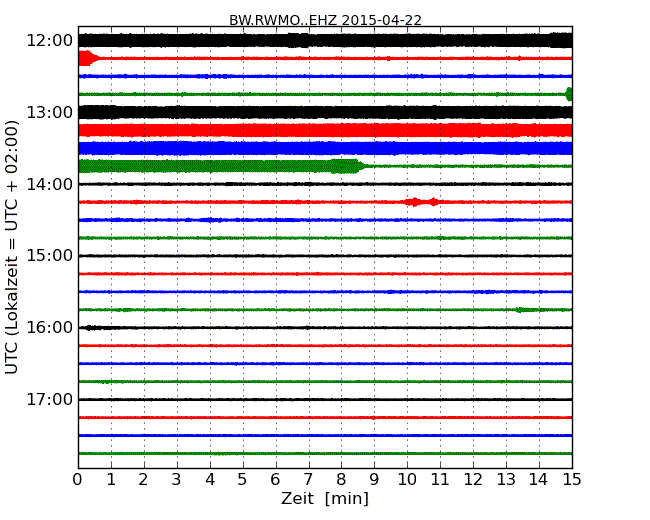Viewport: 650px width, 520px height.
Task: Click the 17:00 time label
Action: 50,399
